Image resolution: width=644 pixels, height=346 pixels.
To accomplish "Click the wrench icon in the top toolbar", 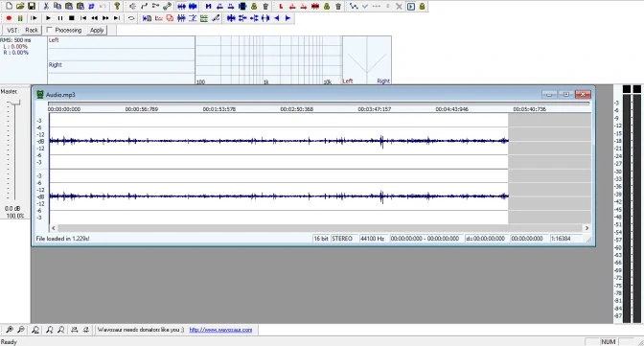I will pyautogui.click(x=167, y=6).
